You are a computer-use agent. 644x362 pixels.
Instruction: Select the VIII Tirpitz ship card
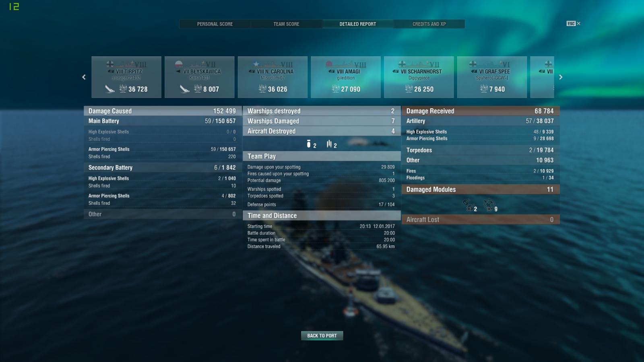126,77
